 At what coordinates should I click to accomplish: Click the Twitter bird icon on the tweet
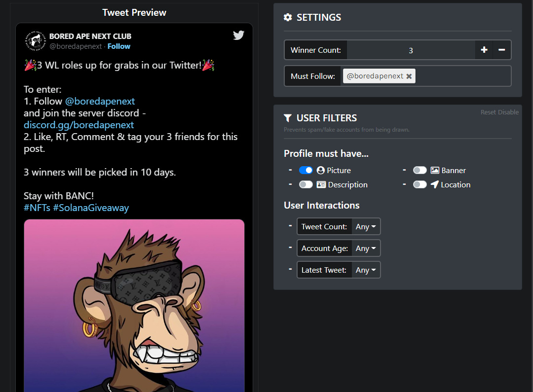pyautogui.click(x=238, y=35)
